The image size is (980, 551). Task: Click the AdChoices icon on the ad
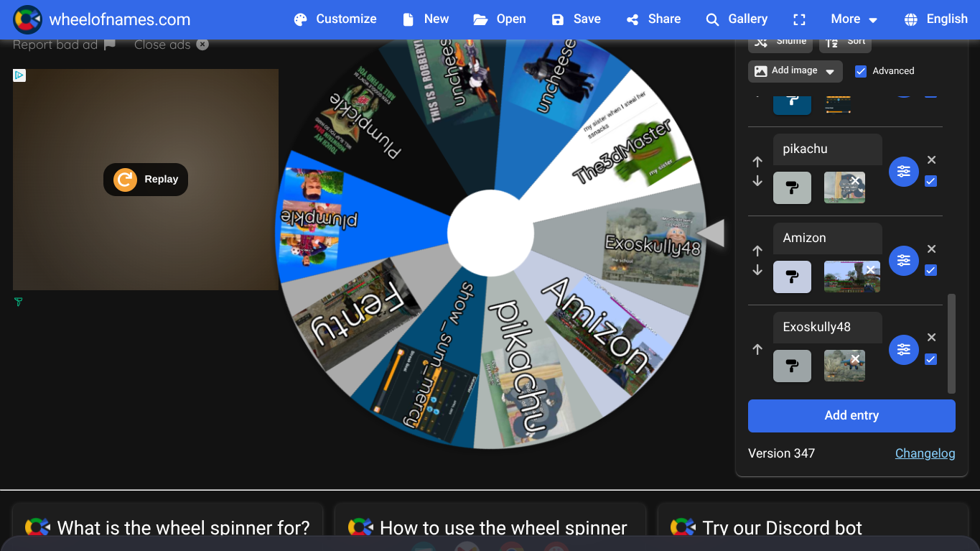[19, 75]
